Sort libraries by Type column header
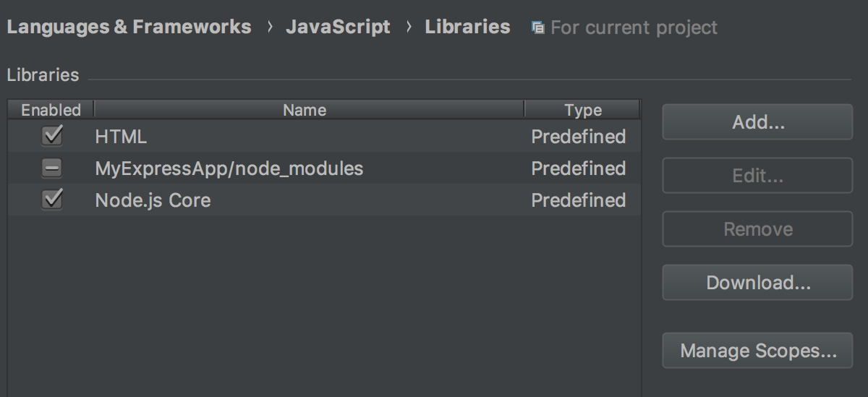Image resolution: width=868 pixels, height=397 pixels. pos(582,110)
